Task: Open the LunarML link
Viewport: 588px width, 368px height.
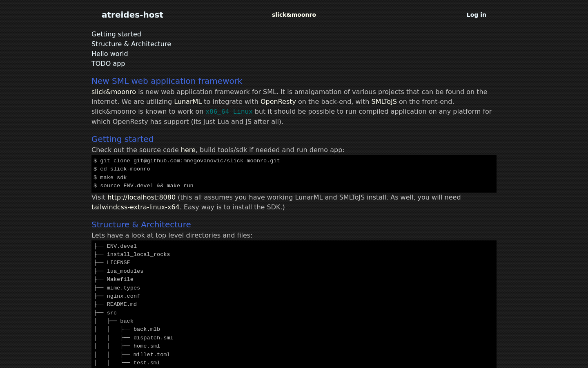Action: (x=188, y=101)
